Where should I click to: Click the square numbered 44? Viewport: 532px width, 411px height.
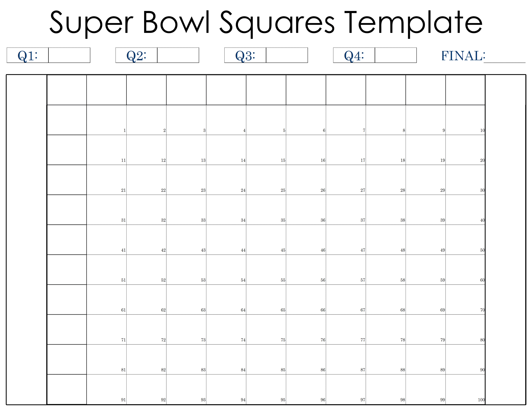pos(226,240)
